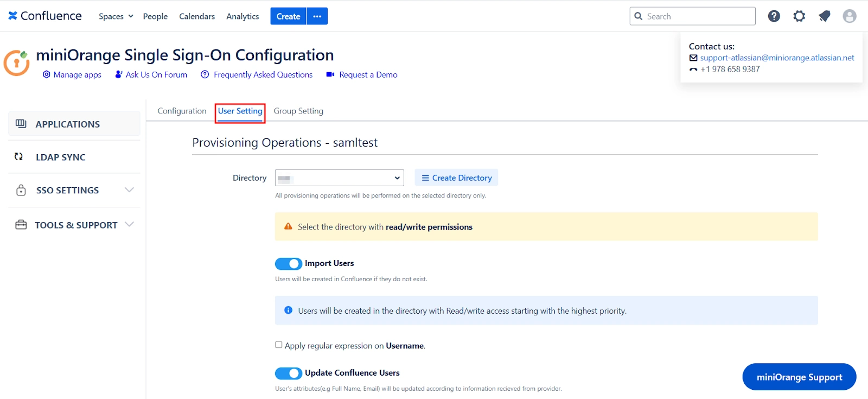Click the envelope icon in Contact us
Viewport: 868px width, 399px height.
click(693, 58)
